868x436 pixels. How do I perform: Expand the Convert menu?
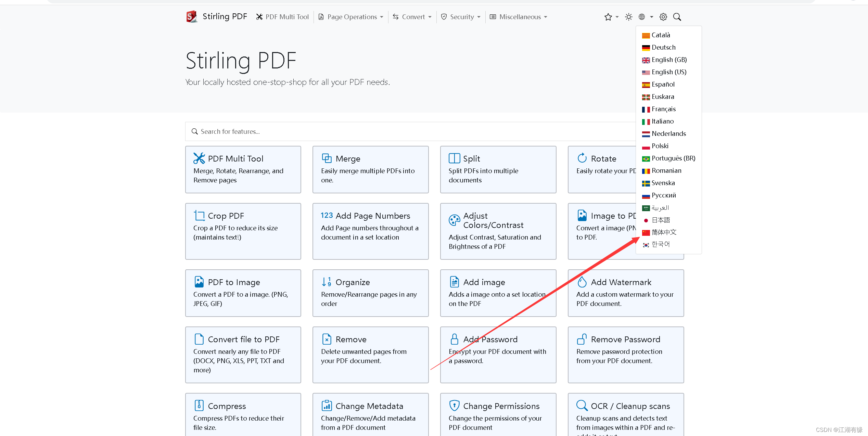pyautogui.click(x=412, y=17)
